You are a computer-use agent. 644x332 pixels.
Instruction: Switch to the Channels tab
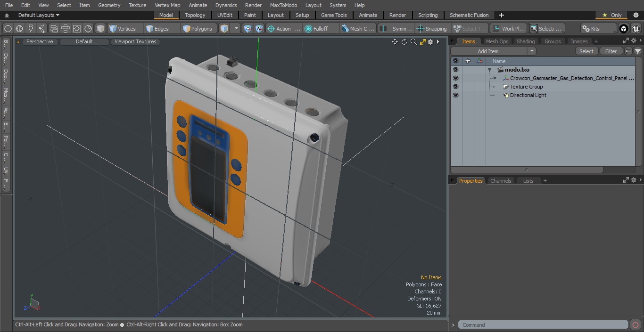(501, 181)
